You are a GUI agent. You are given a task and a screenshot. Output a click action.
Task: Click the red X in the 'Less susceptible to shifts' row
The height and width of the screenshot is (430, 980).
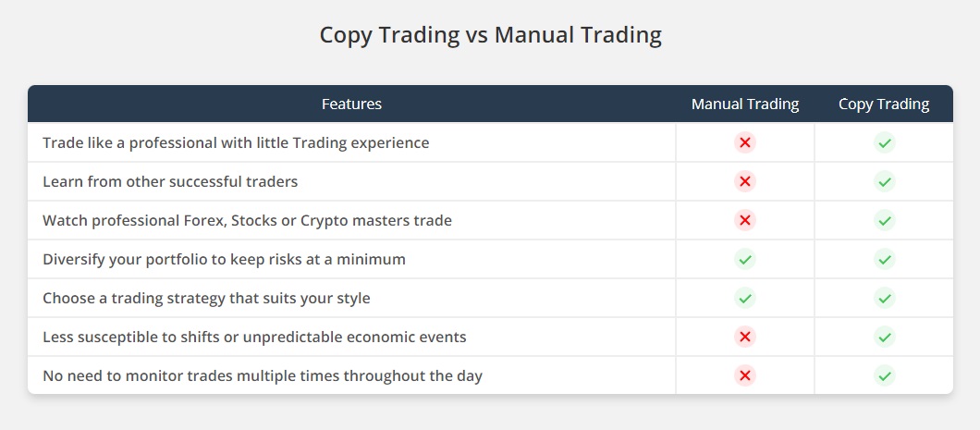pyautogui.click(x=744, y=337)
